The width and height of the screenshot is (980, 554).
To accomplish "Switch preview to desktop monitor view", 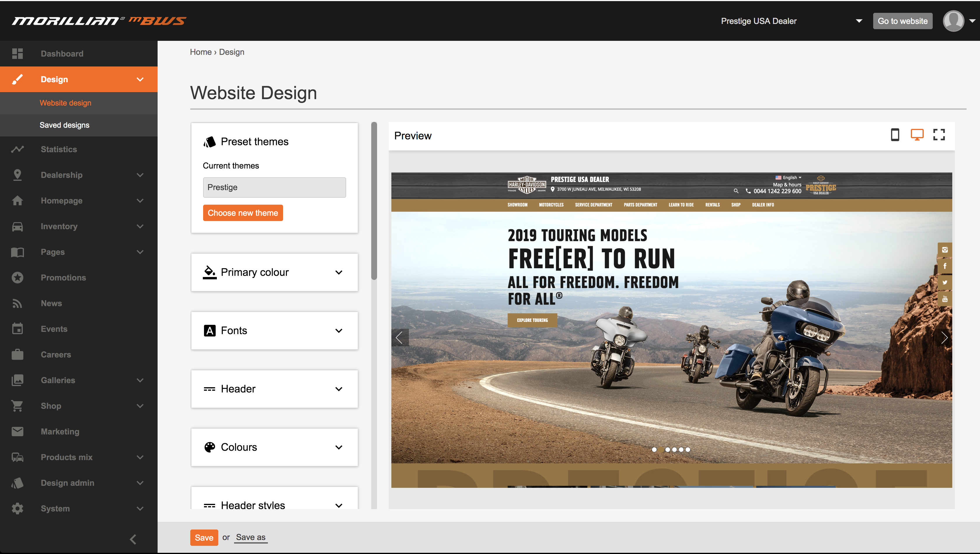I will click(x=917, y=135).
